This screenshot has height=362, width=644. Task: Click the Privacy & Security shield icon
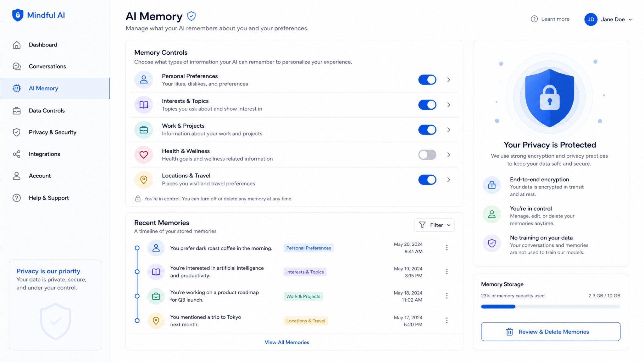tap(17, 132)
